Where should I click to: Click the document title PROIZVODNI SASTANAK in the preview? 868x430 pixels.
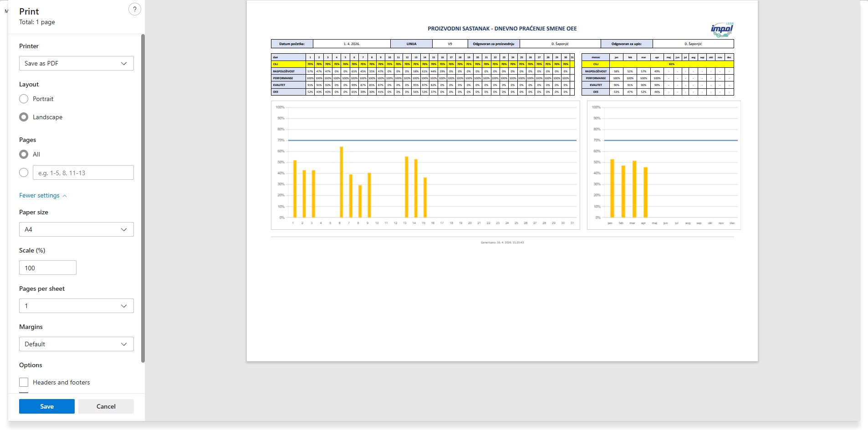pos(502,29)
